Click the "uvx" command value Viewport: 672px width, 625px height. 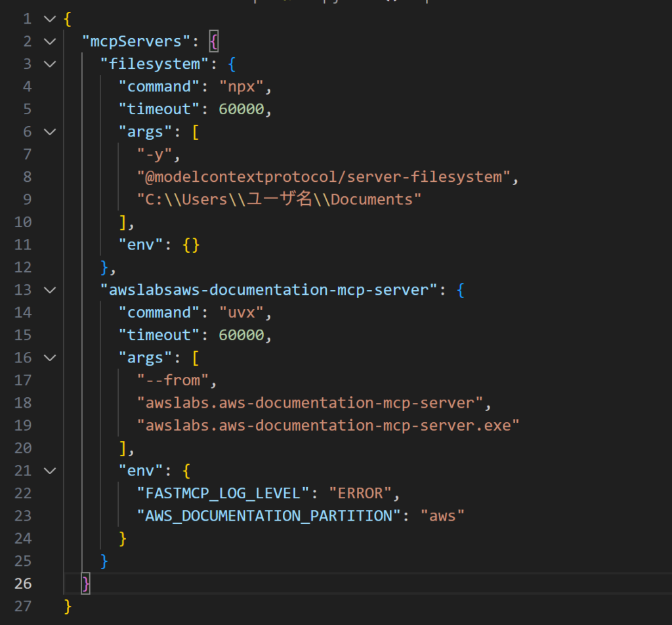(241, 313)
